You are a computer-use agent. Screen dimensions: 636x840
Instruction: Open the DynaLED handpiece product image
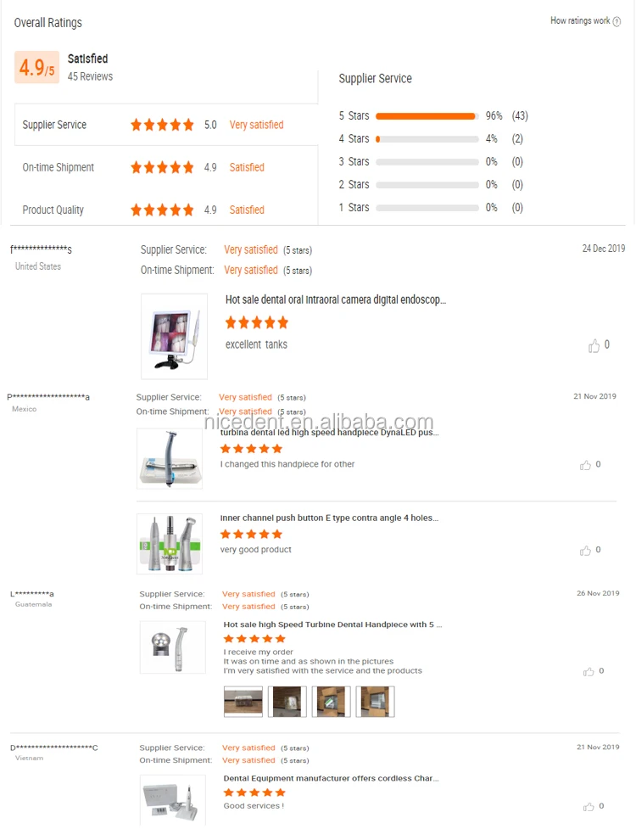(170, 458)
